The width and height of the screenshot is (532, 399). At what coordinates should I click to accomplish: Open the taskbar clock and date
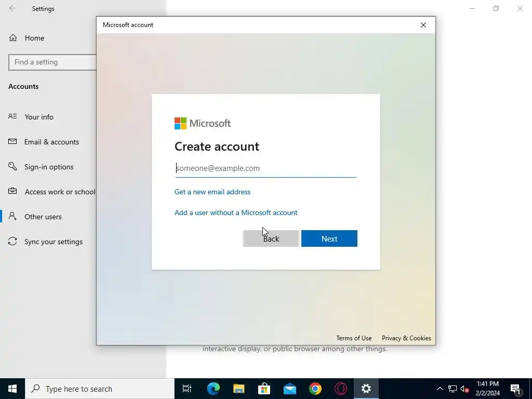(x=487, y=389)
